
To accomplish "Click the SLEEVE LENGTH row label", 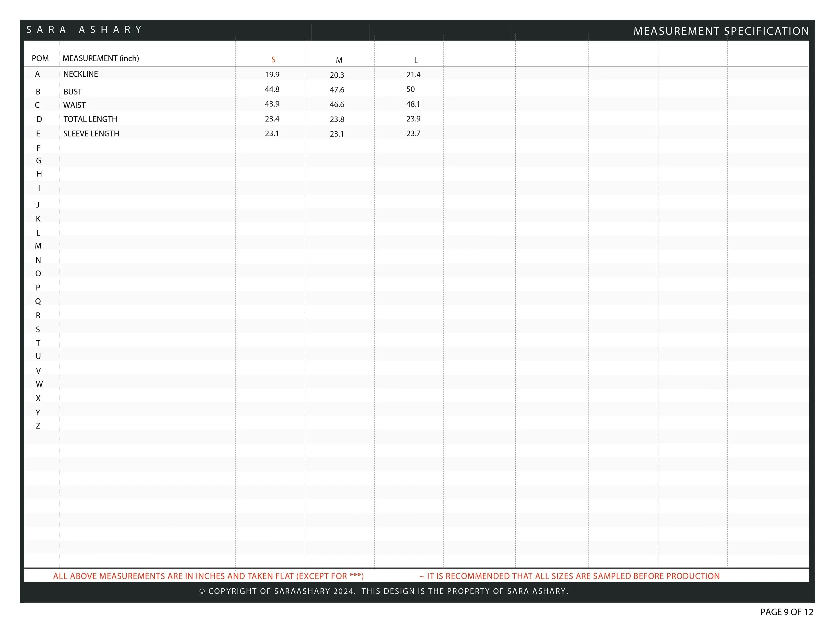I will point(91,134).
